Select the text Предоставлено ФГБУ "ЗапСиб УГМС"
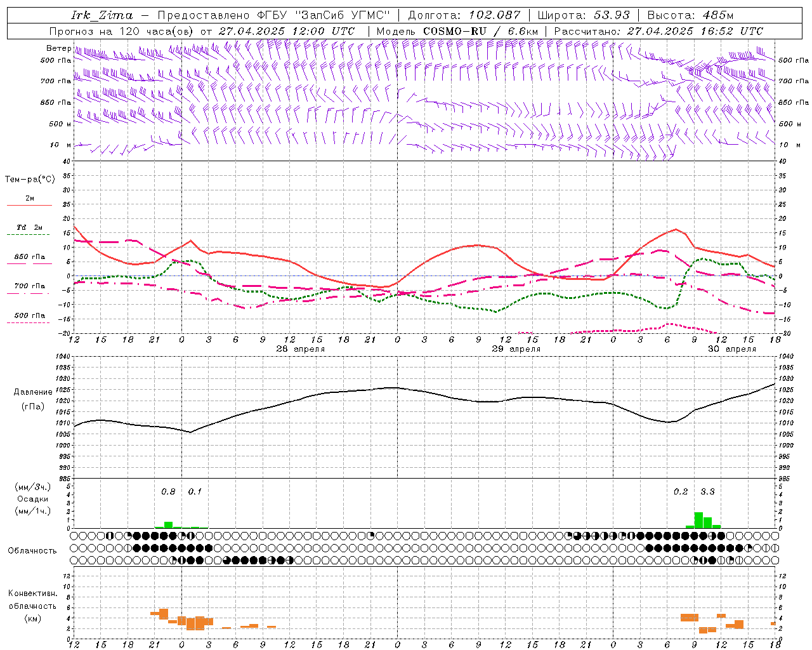Screen dimensions: 812x650 pos(273,15)
